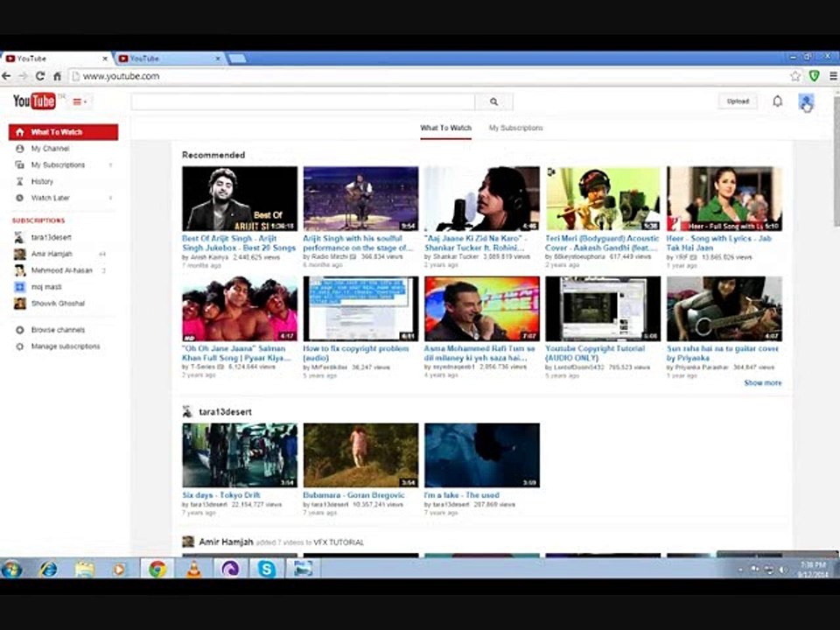Expand the My Subscriptions sidebar arrow

click(x=110, y=165)
